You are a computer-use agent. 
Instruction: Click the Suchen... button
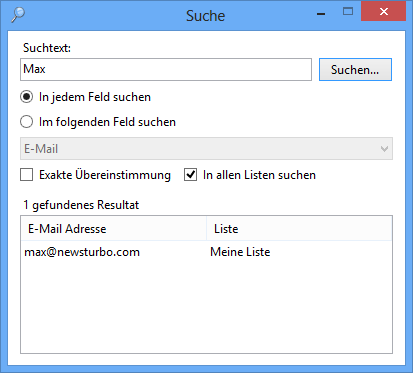[355, 70]
